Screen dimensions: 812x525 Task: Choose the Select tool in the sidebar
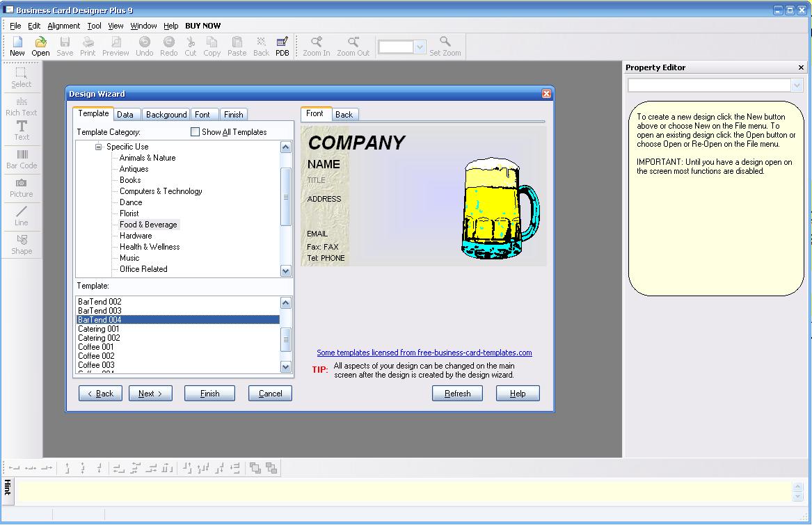coord(22,78)
